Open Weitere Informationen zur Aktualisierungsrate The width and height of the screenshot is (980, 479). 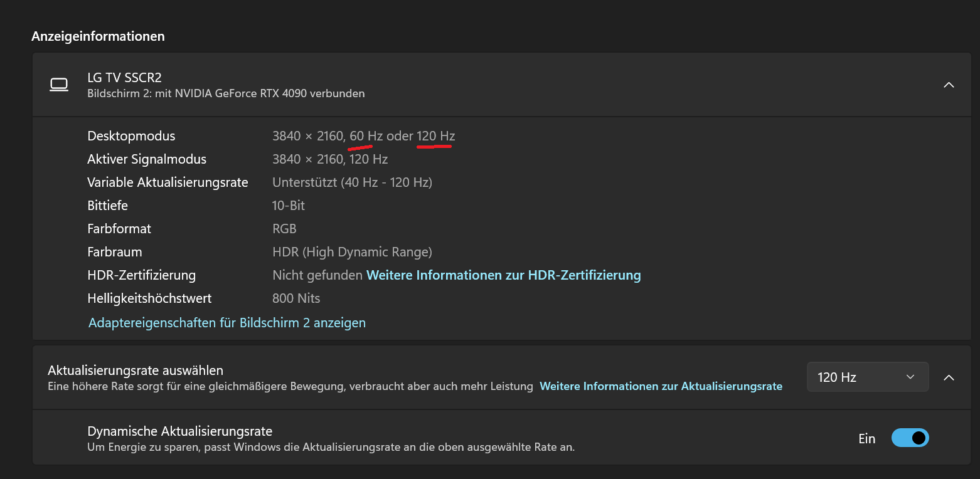(661, 386)
